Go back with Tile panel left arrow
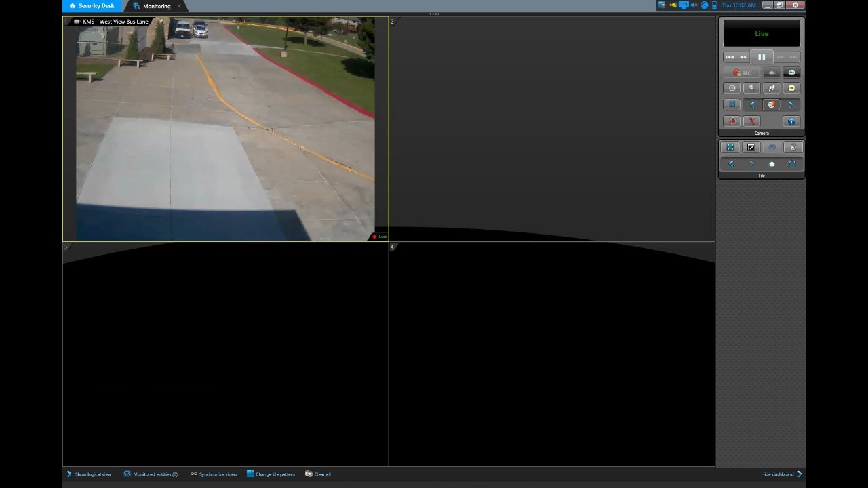This screenshot has width=868, height=488. [x=731, y=164]
